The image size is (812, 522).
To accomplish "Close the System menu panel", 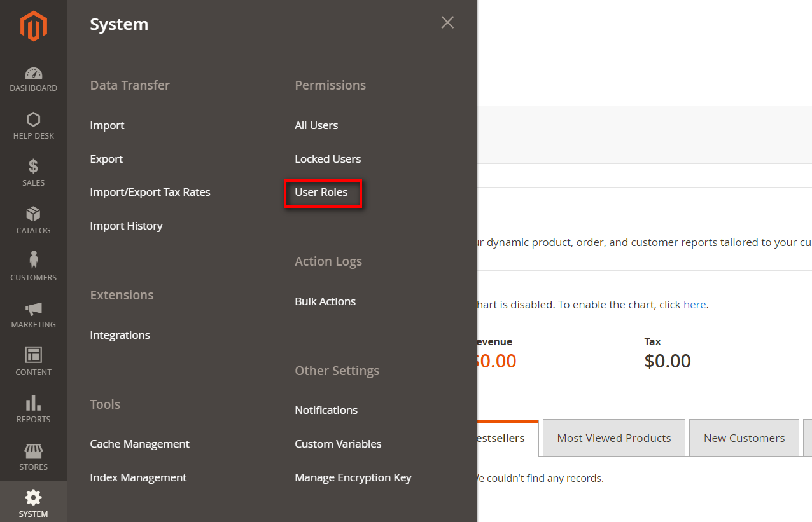I will tap(447, 23).
